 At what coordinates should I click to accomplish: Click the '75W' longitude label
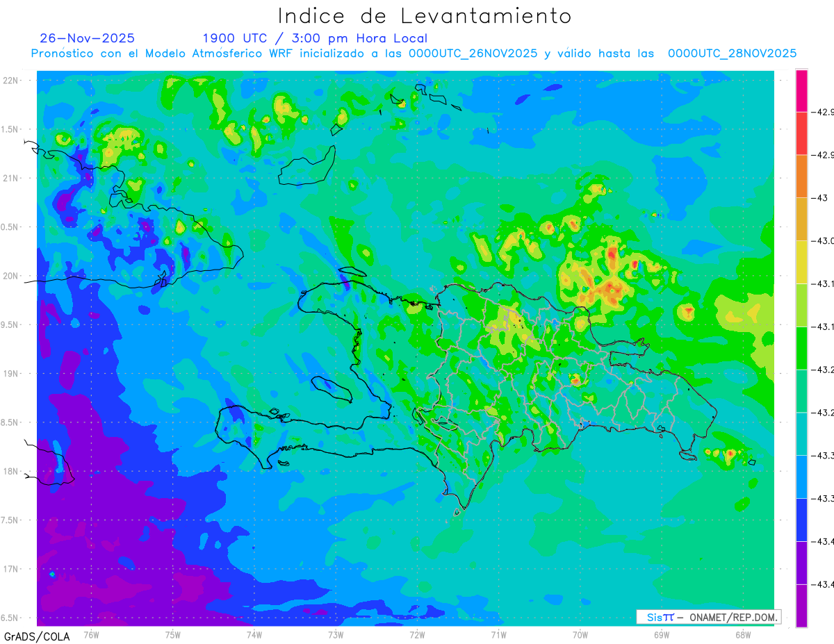click(x=172, y=634)
